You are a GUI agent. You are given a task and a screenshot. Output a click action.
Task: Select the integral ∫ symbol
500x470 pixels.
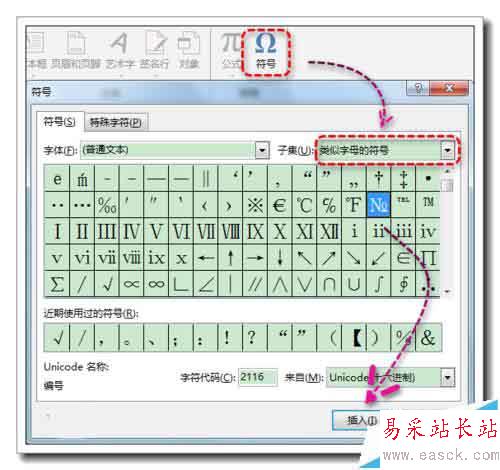point(379,284)
